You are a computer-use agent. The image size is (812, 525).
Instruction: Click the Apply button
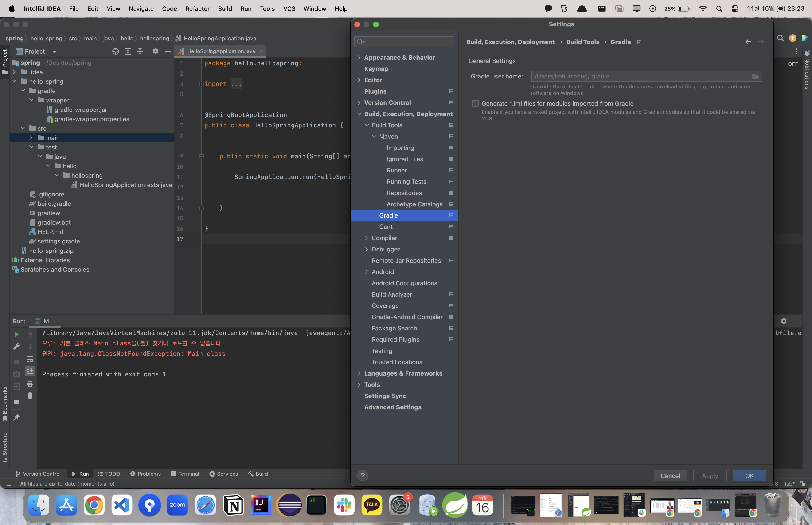(x=710, y=475)
